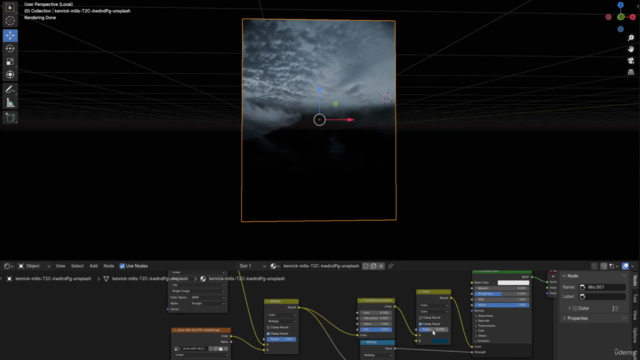Open the Select menu in node editor
Image resolution: width=640 pixels, height=360 pixels.
pos(77,266)
